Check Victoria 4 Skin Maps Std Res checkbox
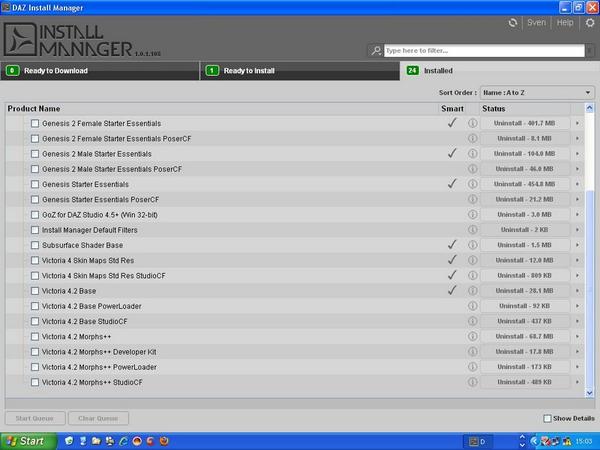Viewport: 600px width, 450px height. pos(35,260)
